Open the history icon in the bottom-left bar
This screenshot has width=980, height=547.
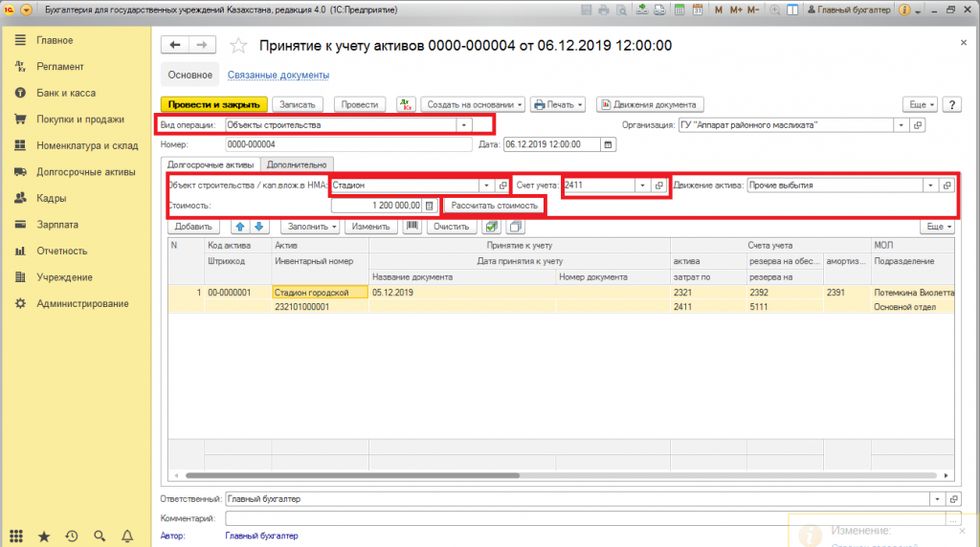pyautogui.click(x=72, y=536)
